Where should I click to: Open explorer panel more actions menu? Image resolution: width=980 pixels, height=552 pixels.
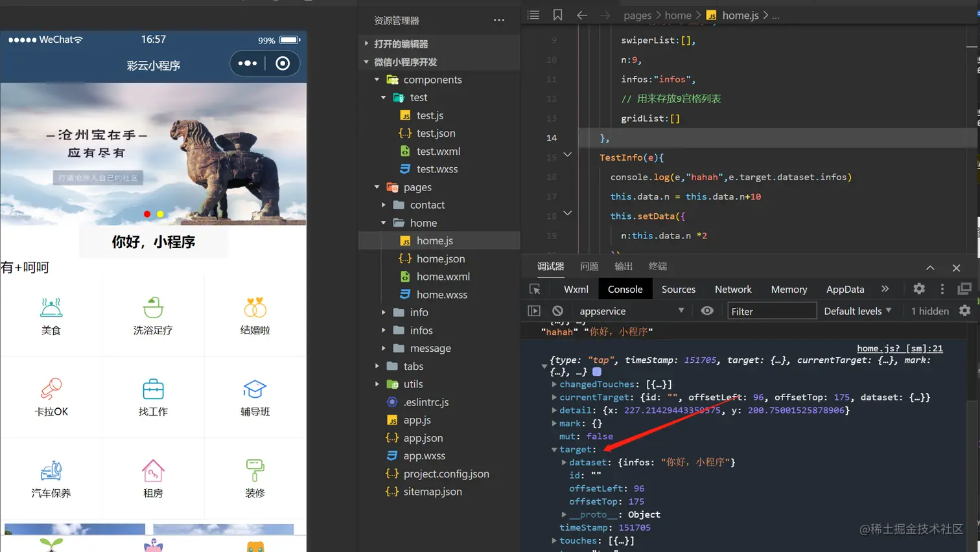[499, 20]
